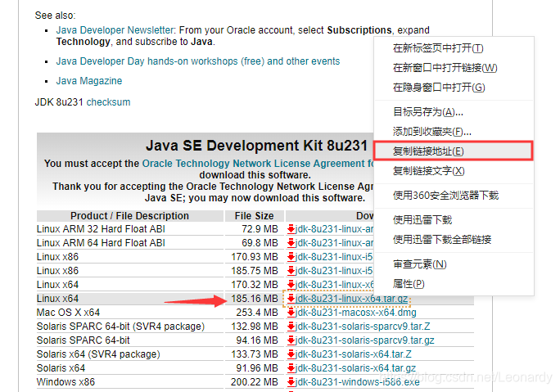Click the '91.96 MB' file size cell
Viewport: 560px width, 392px height.
click(257, 368)
